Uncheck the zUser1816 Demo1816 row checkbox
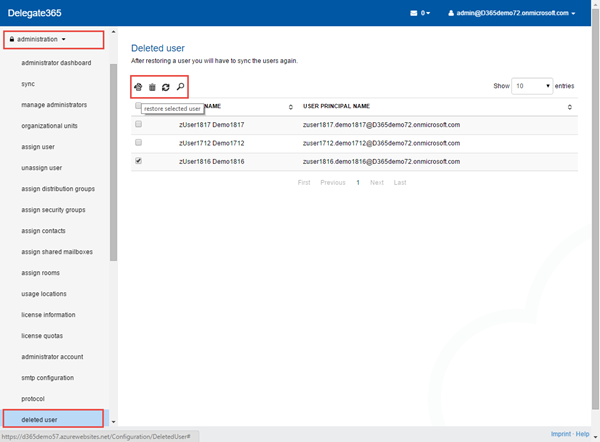Image resolution: width=600 pixels, height=442 pixels. [x=138, y=161]
